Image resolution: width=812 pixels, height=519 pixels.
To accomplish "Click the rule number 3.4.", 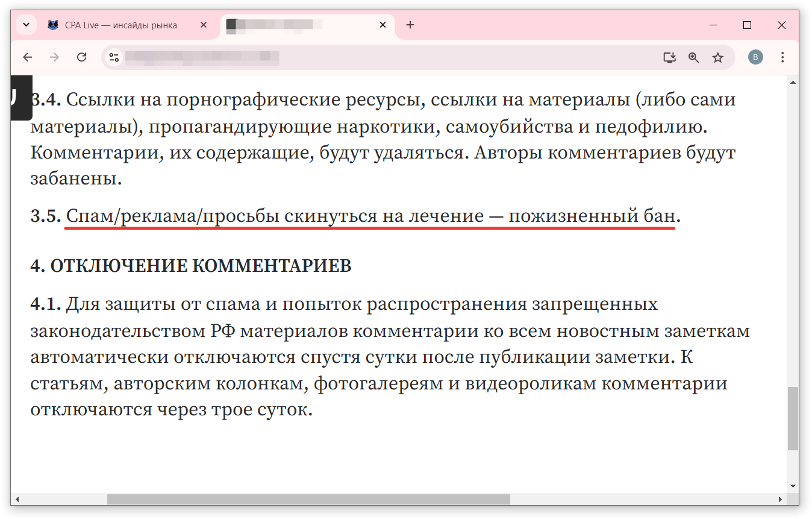I will pos(46,99).
